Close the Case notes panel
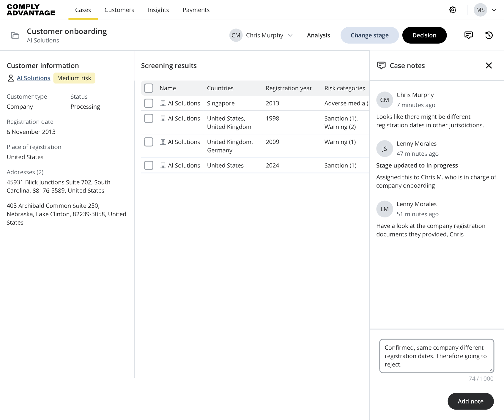Screen dimensions: 504x420 pos(489,65)
